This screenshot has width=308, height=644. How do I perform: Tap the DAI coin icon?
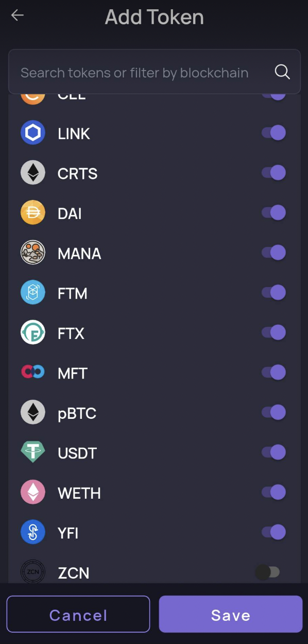(33, 213)
